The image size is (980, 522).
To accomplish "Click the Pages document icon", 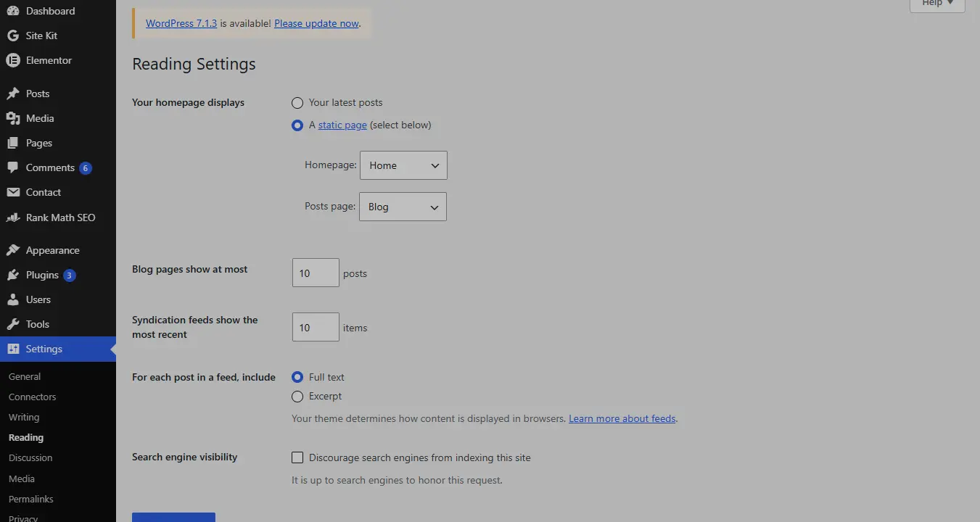I will tap(12, 143).
